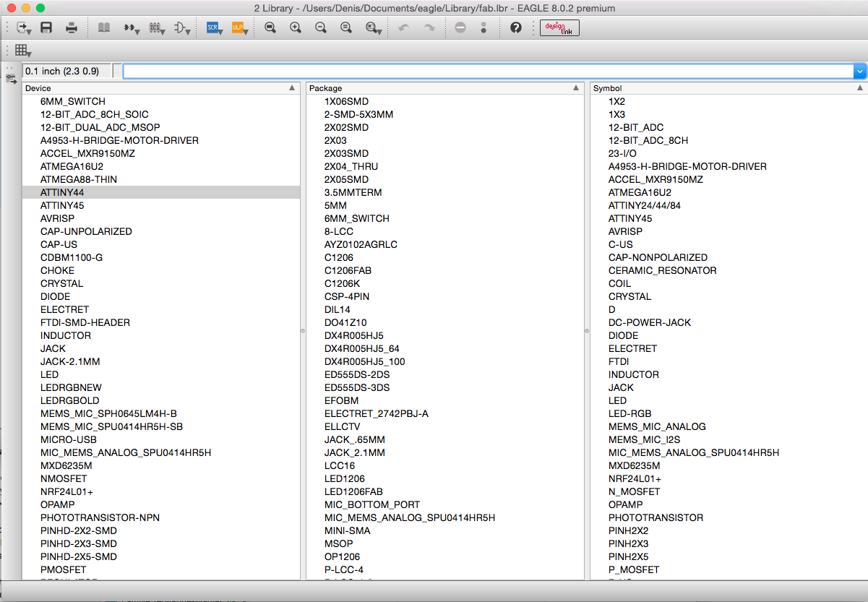Open Help with the question mark icon
The width and height of the screenshot is (868, 602).
point(516,28)
